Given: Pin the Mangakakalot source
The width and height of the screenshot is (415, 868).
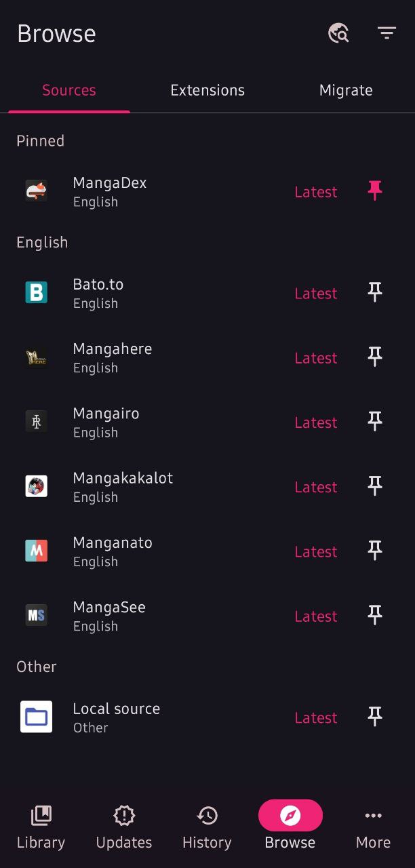Looking at the screenshot, I should (x=375, y=486).
